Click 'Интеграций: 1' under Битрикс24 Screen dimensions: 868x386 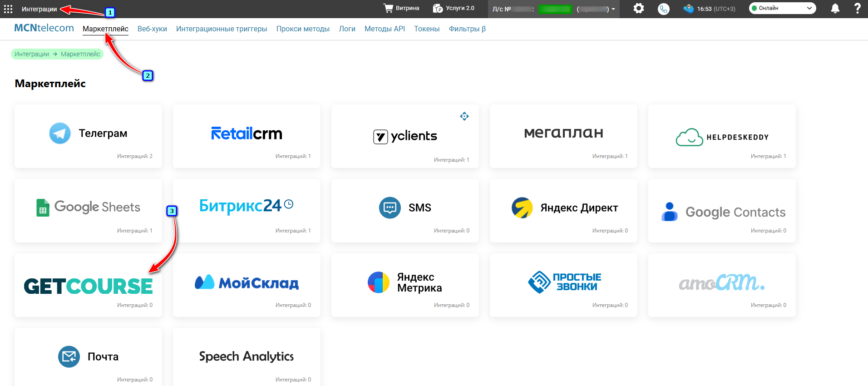[x=293, y=231]
